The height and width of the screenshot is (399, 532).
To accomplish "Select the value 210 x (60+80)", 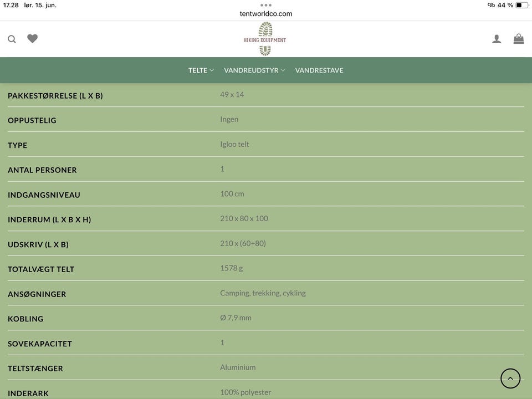I will point(243,243).
